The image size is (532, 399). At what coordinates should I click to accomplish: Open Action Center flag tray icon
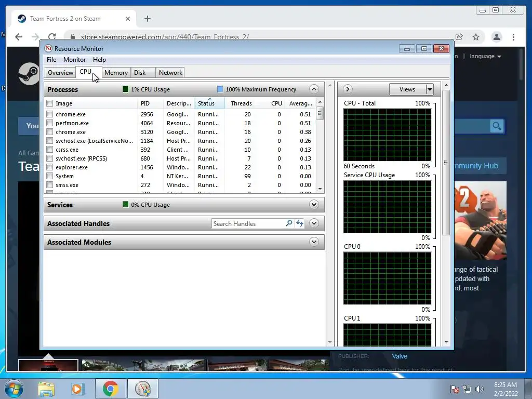coord(454,389)
